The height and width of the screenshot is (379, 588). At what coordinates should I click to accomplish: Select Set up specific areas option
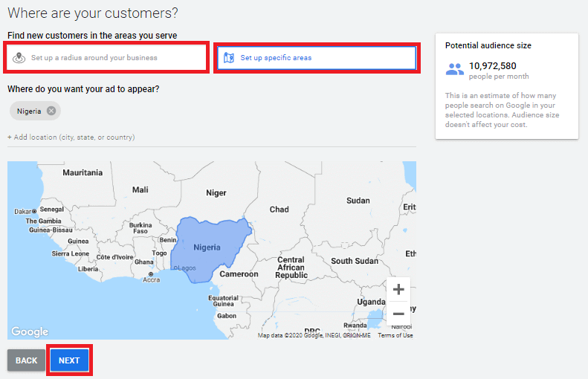pos(316,57)
